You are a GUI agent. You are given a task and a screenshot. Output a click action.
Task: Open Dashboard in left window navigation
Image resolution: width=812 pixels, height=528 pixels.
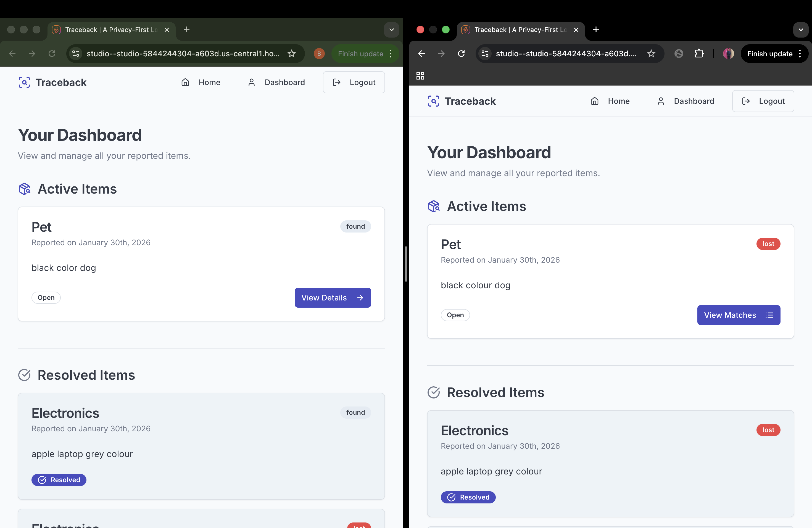coord(276,82)
